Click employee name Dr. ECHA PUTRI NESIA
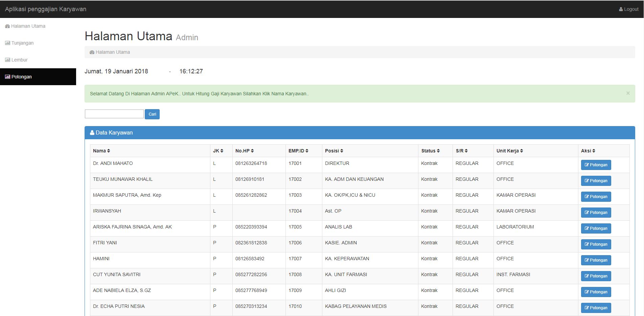 pyautogui.click(x=119, y=306)
